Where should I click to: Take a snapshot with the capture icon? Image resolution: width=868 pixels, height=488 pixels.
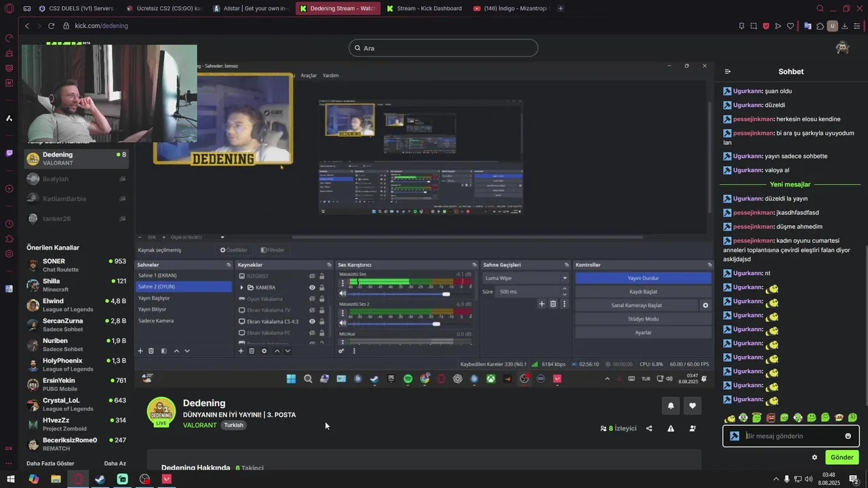coord(753,26)
